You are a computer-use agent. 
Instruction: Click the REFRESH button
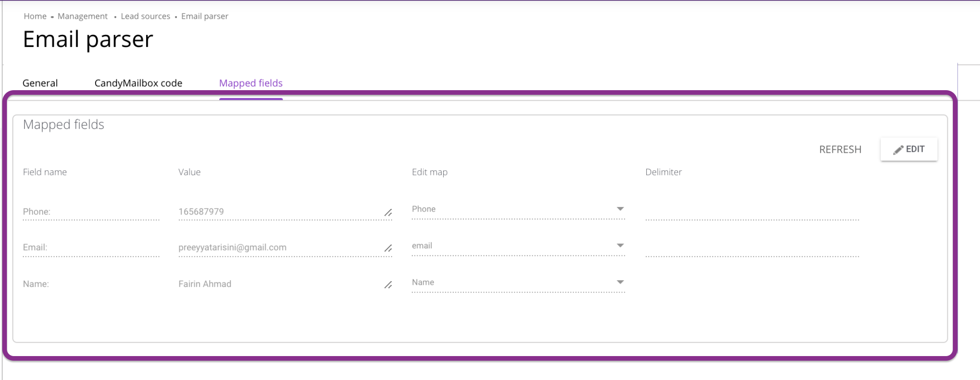(x=840, y=150)
